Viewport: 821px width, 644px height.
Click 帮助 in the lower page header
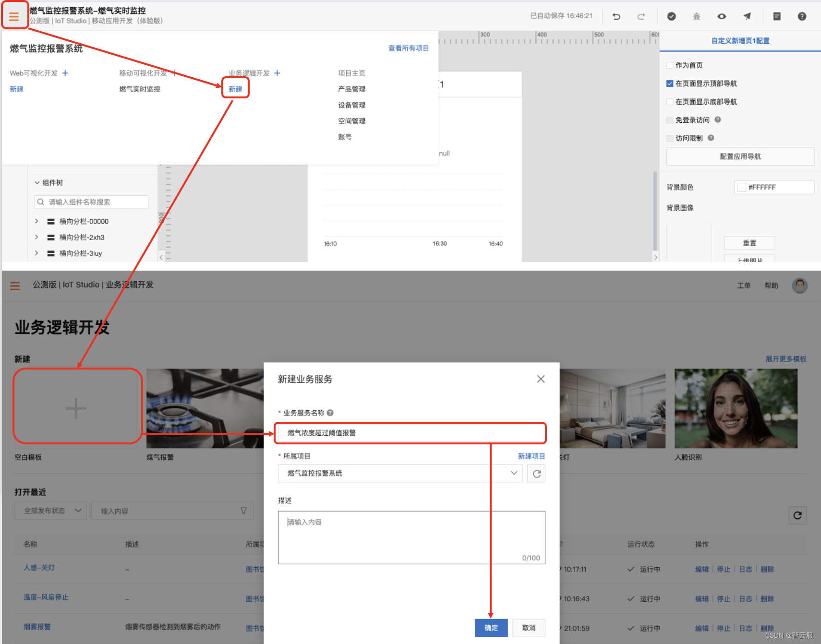(x=771, y=286)
